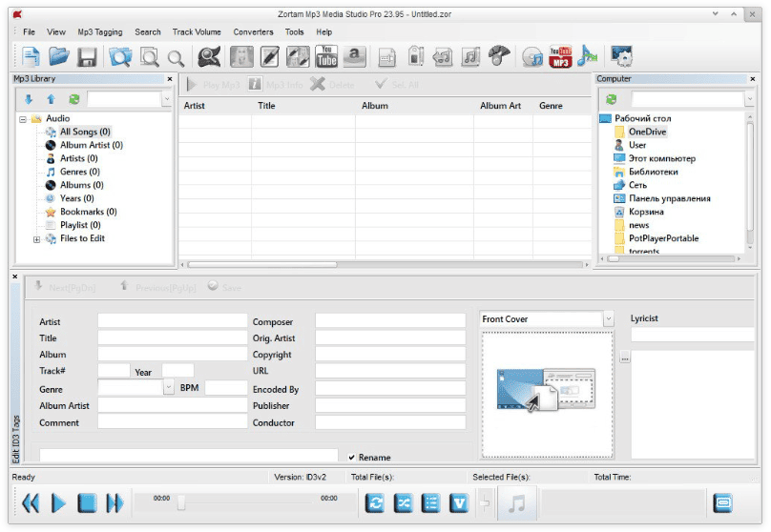Save project with the floppy disk icon
The image size is (771, 532).
tap(87, 57)
